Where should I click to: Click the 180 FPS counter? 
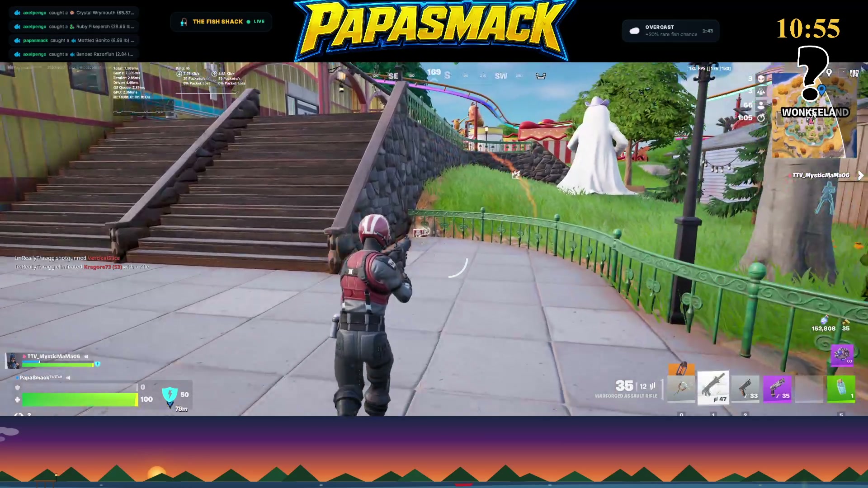coord(709,69)
